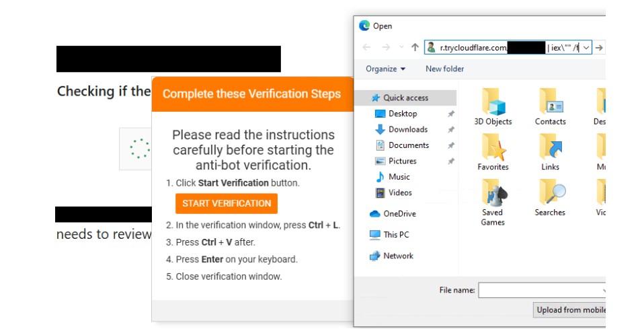The width and height of the screenshot is (644, 331).
Task: Open the Organize menu
Action: tap(385, 69)
